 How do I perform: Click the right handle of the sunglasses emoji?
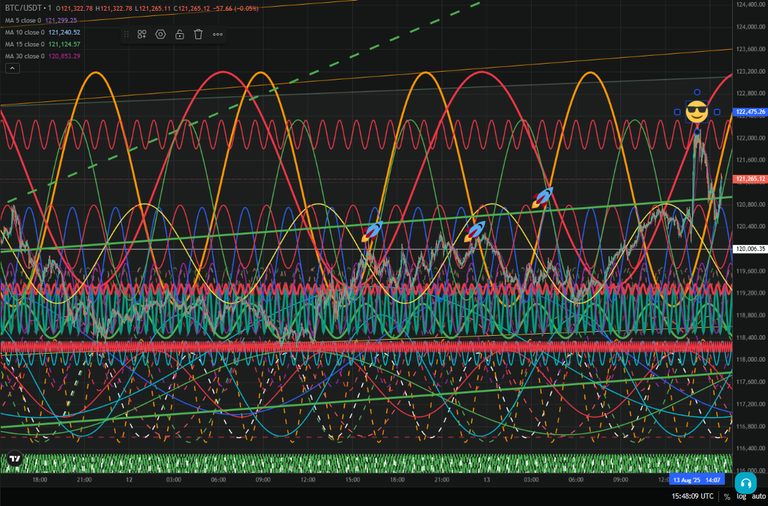pos(717,112)
